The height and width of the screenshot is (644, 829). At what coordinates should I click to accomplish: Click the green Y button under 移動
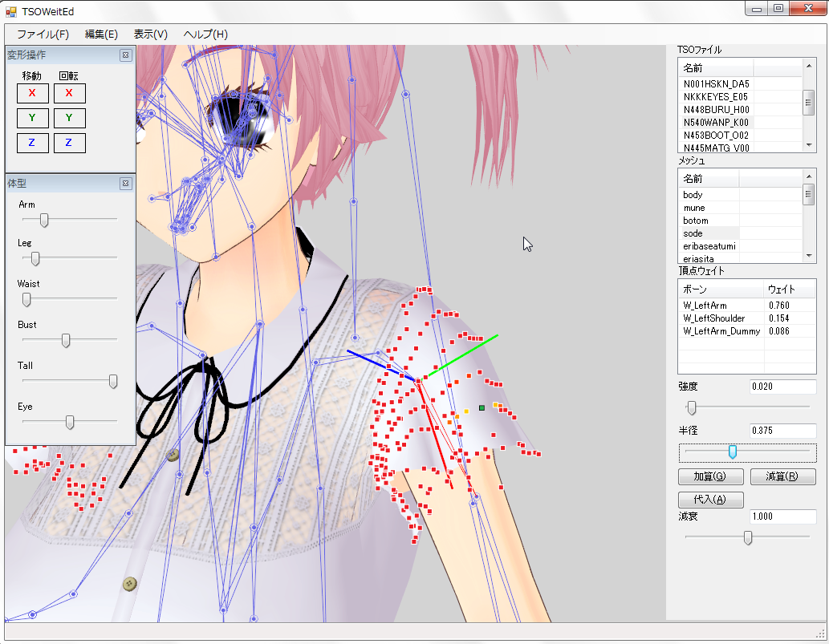click(32, 119)
